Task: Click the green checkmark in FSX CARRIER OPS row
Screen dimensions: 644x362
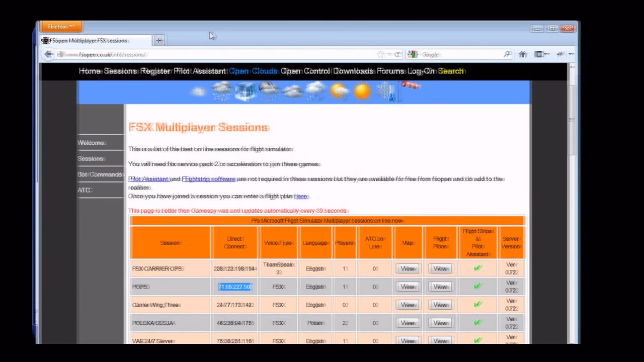Action: pyautogui.click(x=478, y=268)
